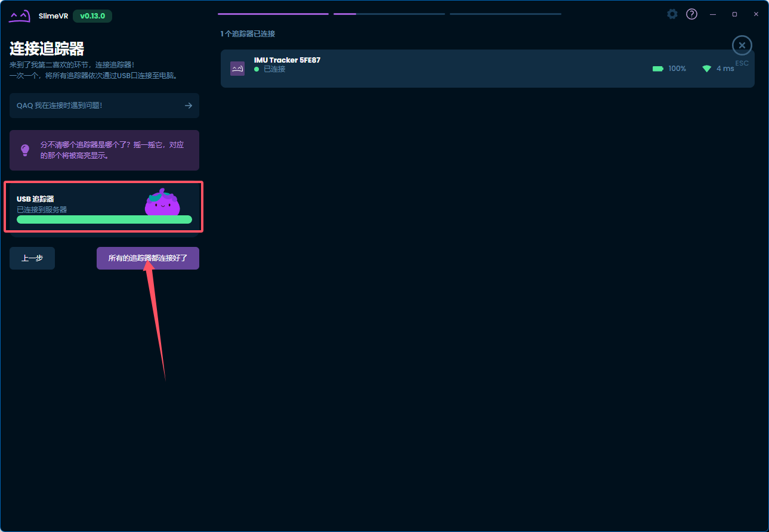Click the second onboarding progress step bar
The height and width of the screenshot is (532, 769).
click(389, 14)
